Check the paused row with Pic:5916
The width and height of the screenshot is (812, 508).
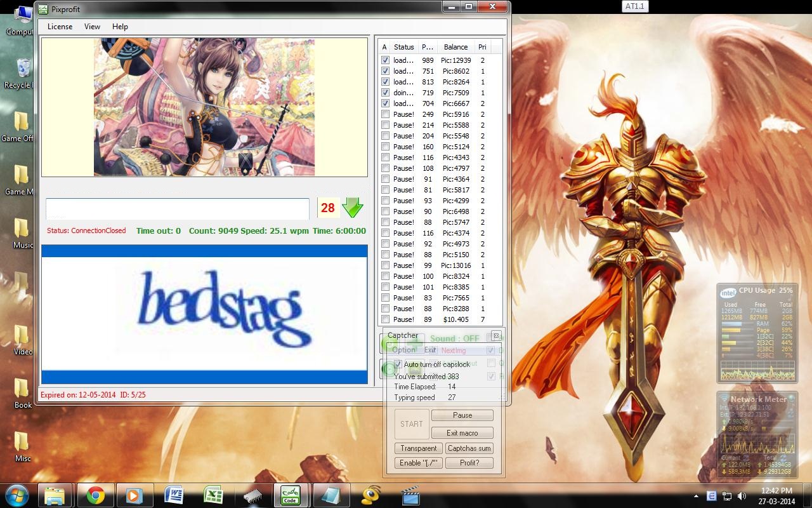[385, 114]
